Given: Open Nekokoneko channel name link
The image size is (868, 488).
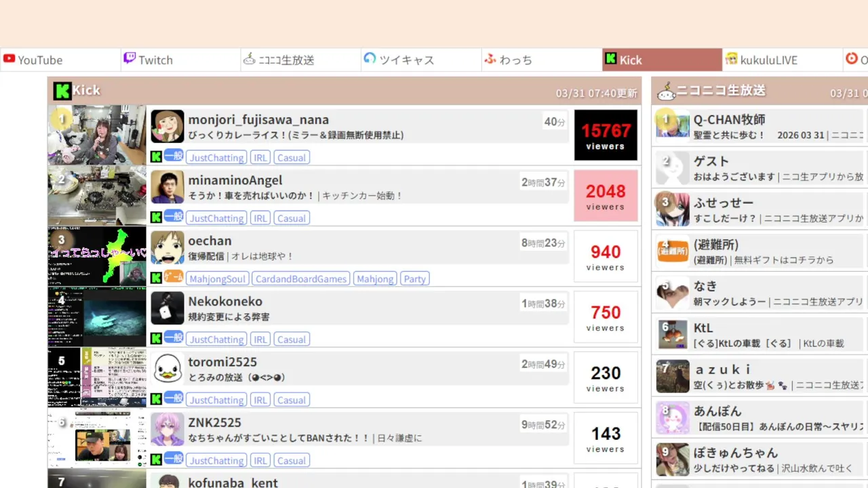Looking at the screenshot, I should [225, 302].
